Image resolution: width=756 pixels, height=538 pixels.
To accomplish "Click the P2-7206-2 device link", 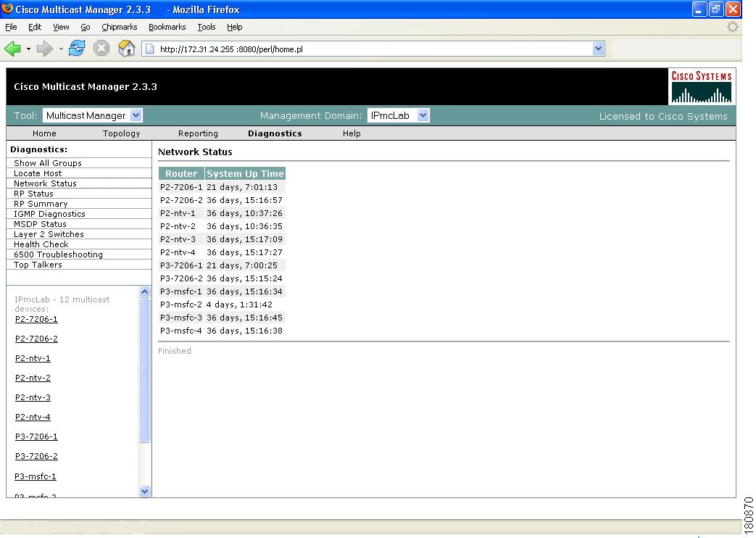I will click(x=36, y=339).
